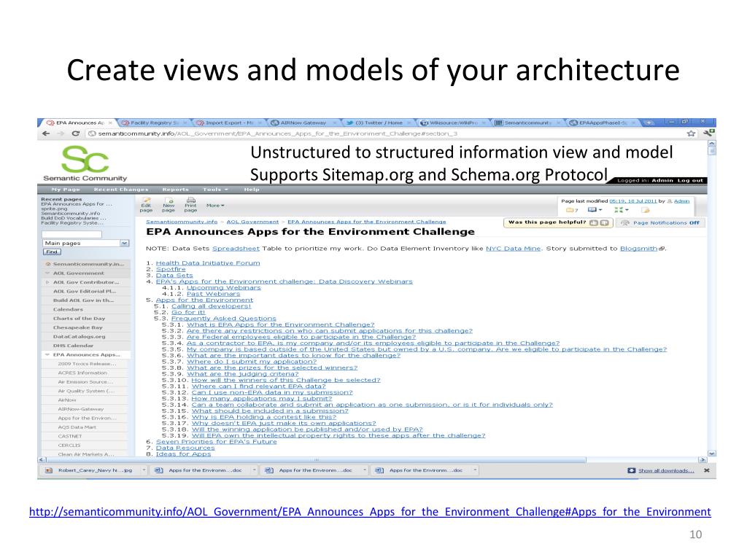Select AQS Data Mart in sidebar tree

coord(77,427)
